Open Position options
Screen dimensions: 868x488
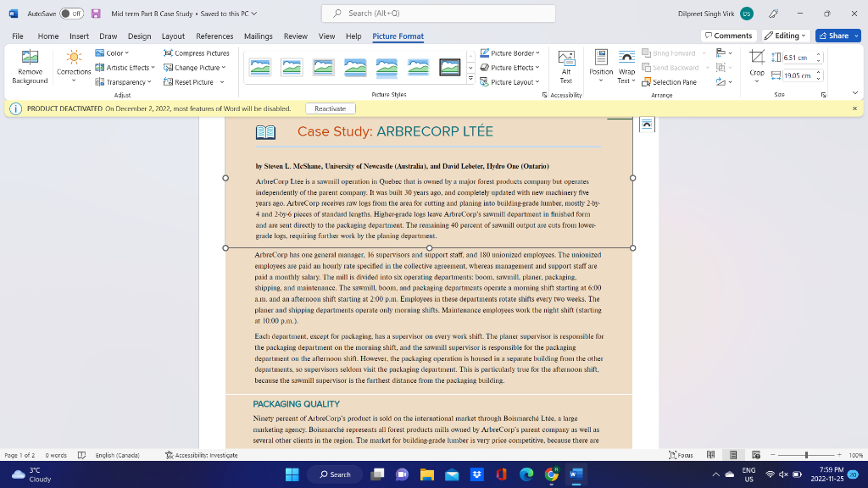pyautogui.click(x=601, y=67)
